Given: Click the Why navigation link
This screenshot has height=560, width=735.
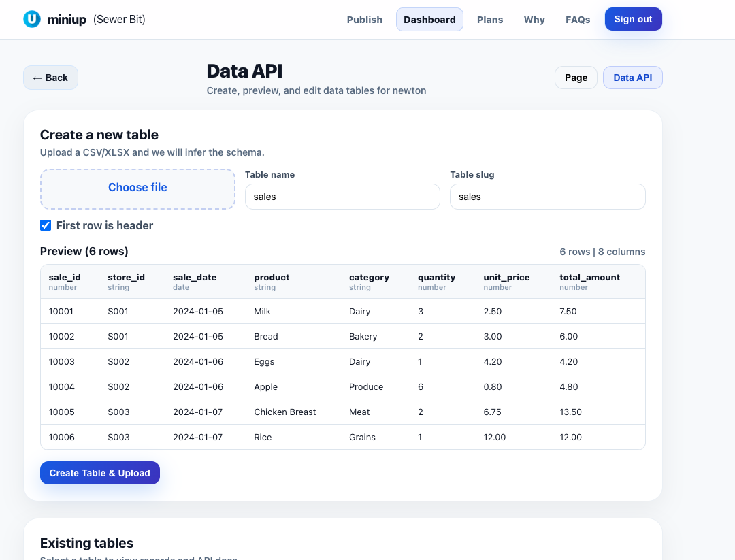Looking at the screenshot, I should [534, 20].
